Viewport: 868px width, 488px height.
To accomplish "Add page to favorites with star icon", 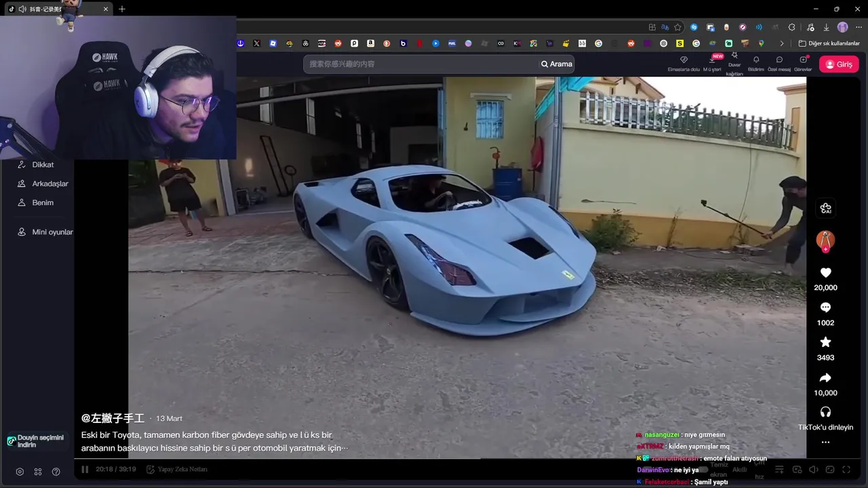I will (x=677, y=27).
